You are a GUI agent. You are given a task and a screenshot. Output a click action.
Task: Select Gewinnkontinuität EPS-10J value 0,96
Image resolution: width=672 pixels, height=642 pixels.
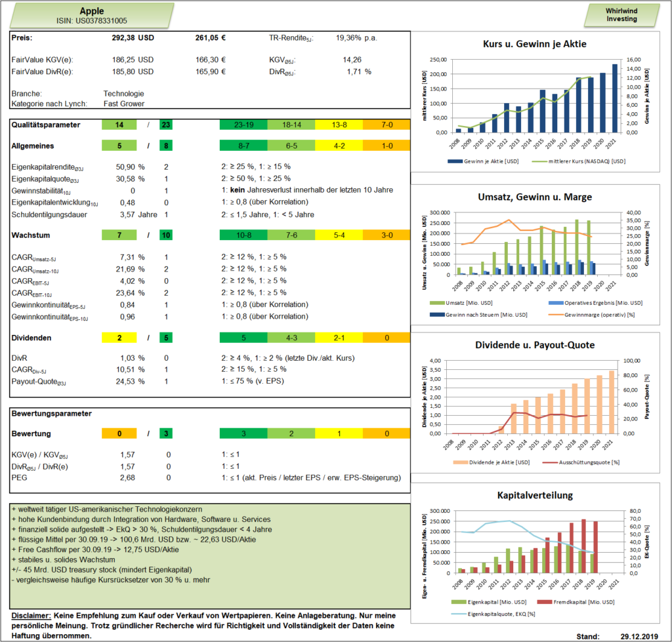[x=127, y=317]
